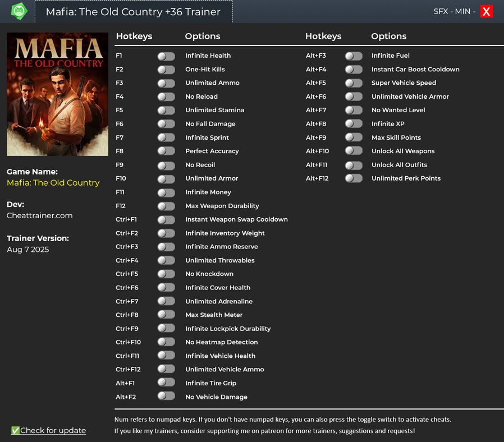Turn on Infinite XP toggle
504x442 pixels.
pyautogui.click(x=354, y=123)
